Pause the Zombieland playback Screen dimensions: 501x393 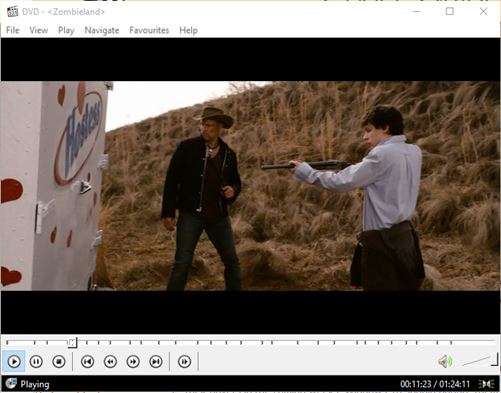[36, 361]
